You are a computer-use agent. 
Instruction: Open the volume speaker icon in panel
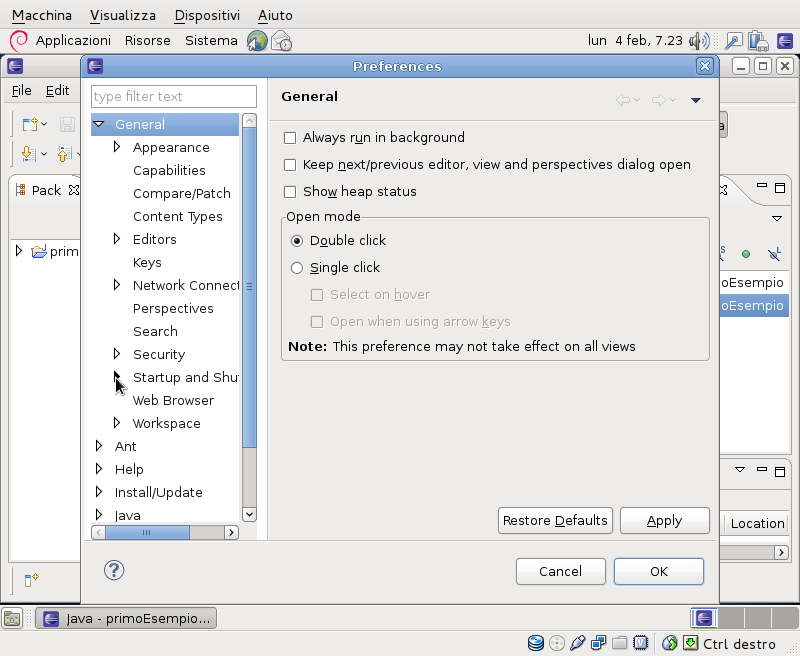(699, 41)
